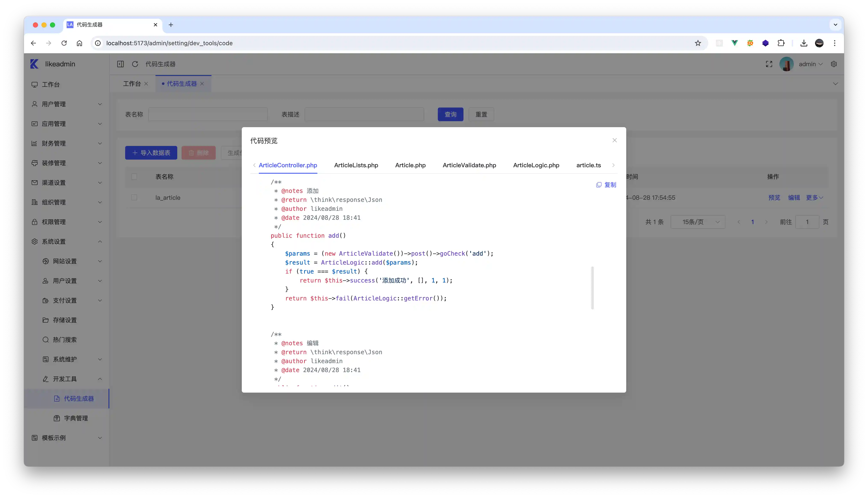The height and width of the screenshot is (498, 868).
Task: Toggle fullscreen mode icon
Action: point(769,64)
